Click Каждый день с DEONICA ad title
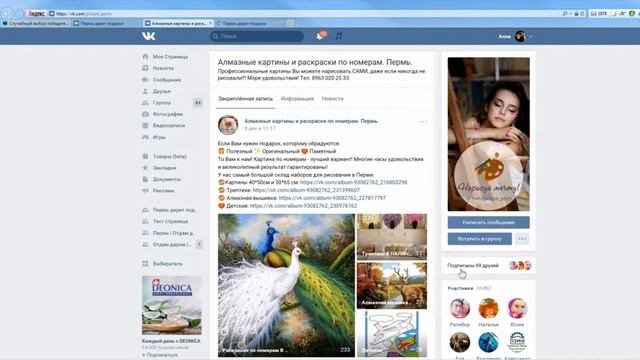 point(171,340)
